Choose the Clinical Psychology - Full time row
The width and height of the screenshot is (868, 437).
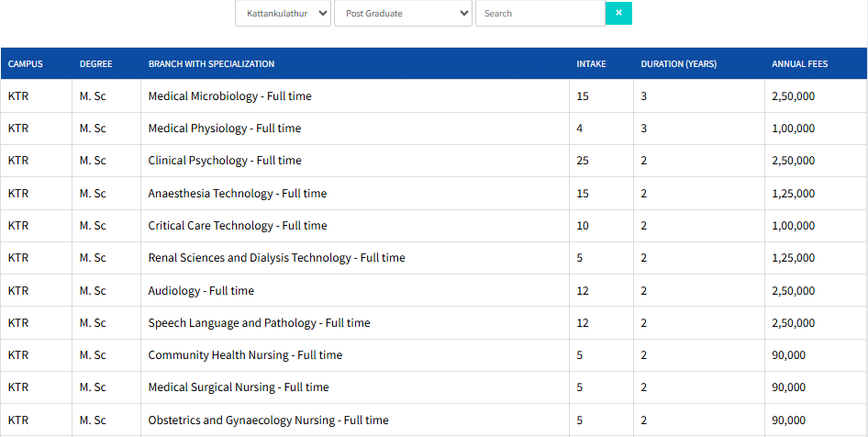pos(224,161)
